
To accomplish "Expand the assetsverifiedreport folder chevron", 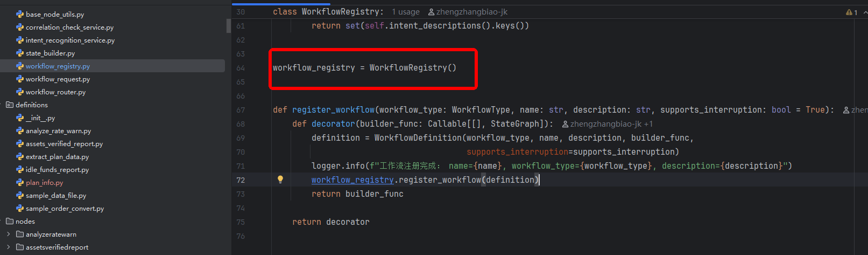I will [x=9, y=247].
